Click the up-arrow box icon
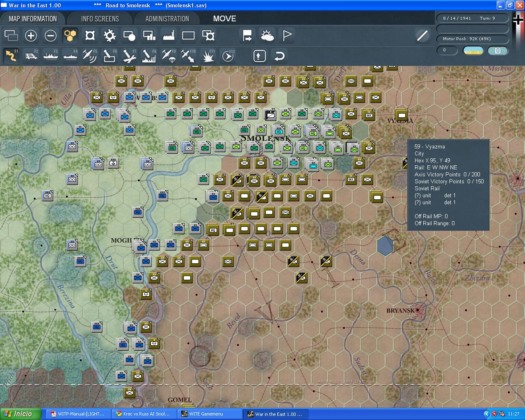 [x=259, y=56]
